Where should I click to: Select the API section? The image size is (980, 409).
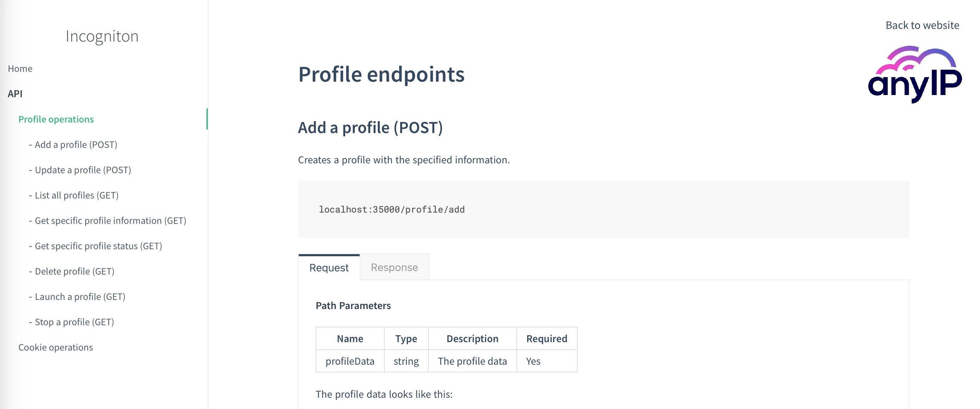click(15, 94)
